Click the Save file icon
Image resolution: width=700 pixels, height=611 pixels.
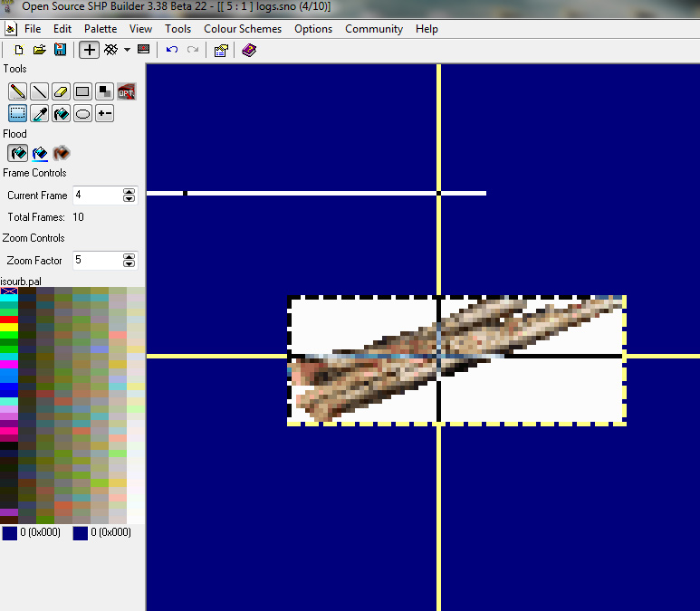pyautogui.click(x=60, y=50)
